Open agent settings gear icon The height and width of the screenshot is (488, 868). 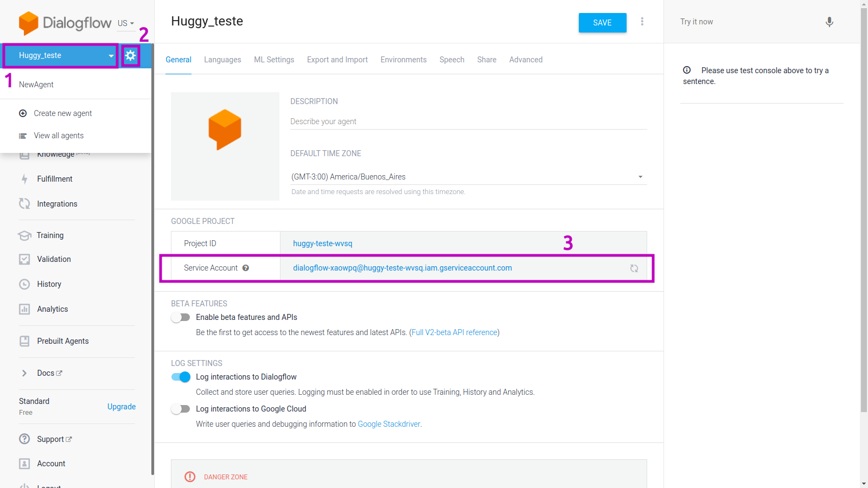tap(130, 55)
